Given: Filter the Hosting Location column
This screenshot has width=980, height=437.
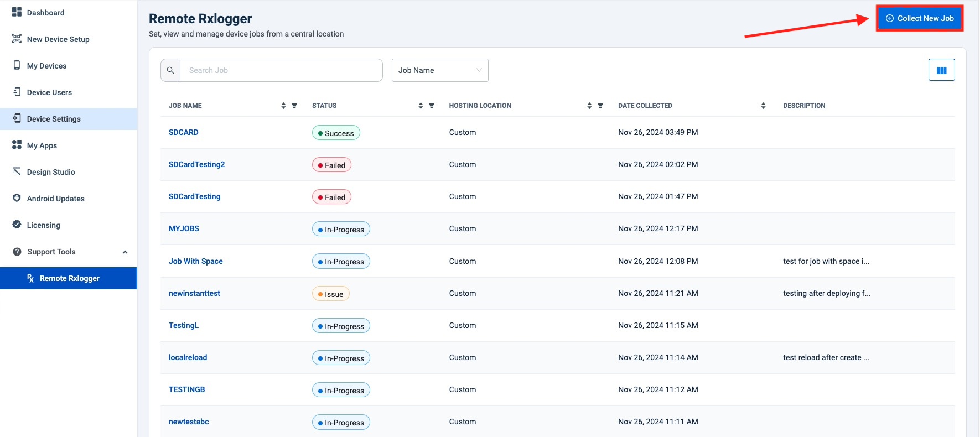Looking at the screenshot, I should click(600, 106).
